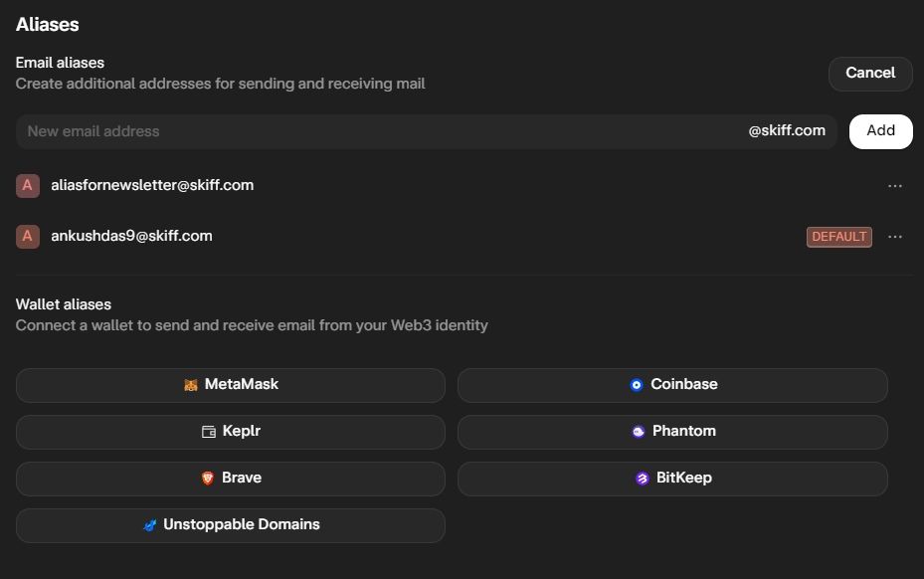This screenshot has height=579, width=924.
Task: Select the Keplr wallet icon
Action: click(207, 431)
